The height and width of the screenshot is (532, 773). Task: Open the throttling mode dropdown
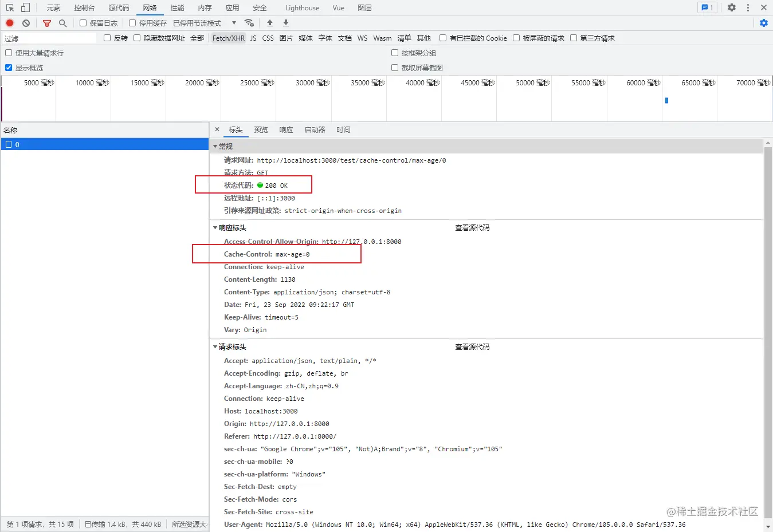click(x=205, y=23)
